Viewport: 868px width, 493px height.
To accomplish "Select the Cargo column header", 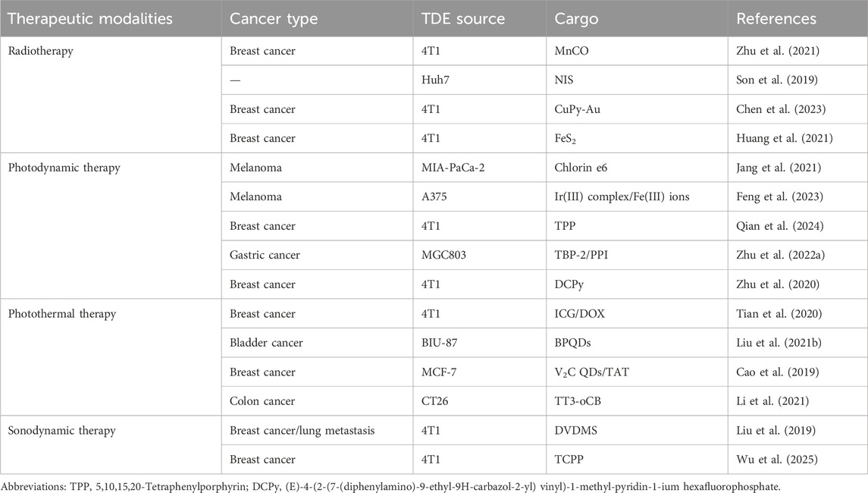I will pyautogui.click(x=576, y=20).
